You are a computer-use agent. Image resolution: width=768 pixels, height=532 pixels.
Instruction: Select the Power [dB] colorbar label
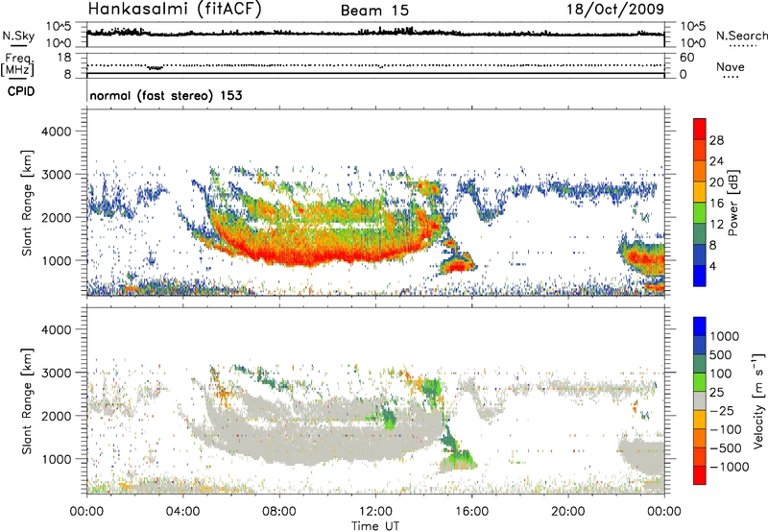pos(733,203)
